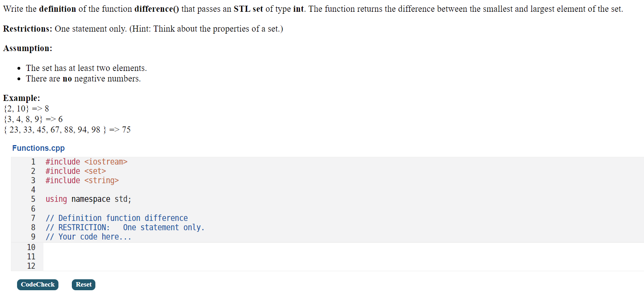Click the CodeCheck button
This screenshot has height=304, width=644.
[x=37, y=285]
